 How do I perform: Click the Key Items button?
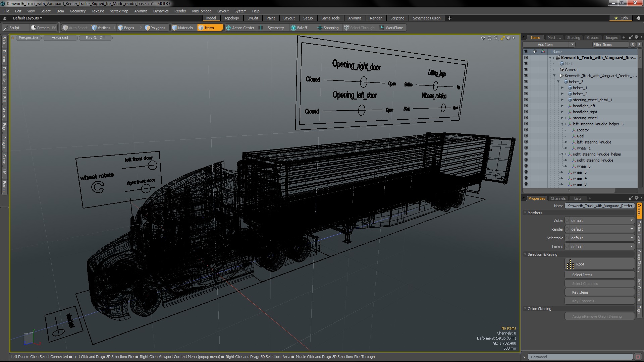599,292
